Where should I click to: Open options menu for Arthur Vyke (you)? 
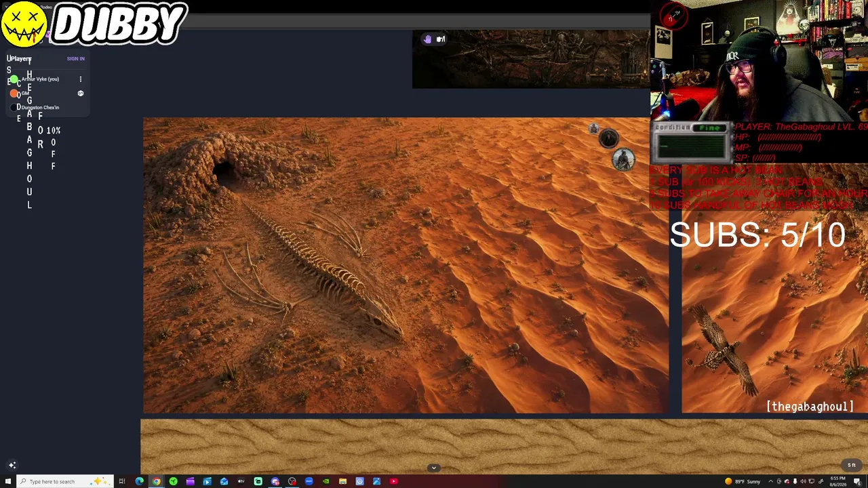[80, 79]
